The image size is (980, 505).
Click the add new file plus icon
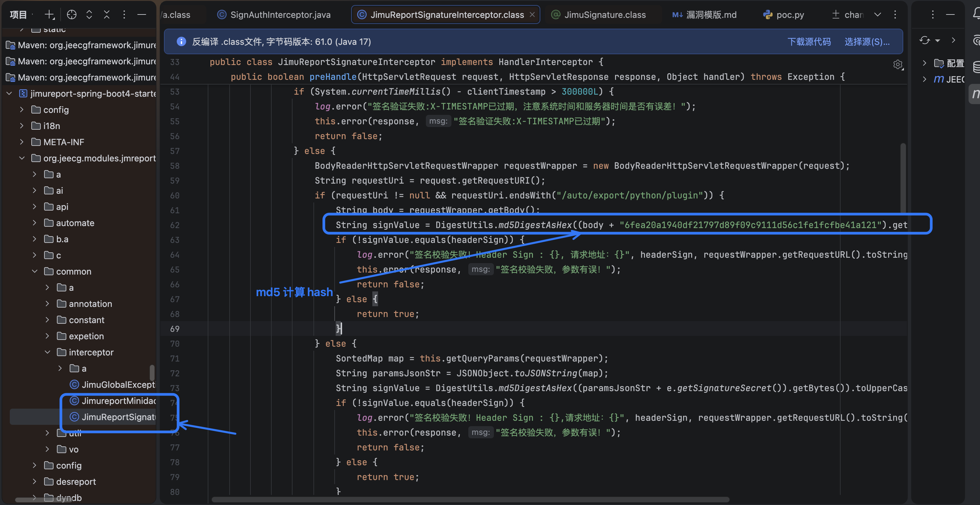tap(49, 15)
